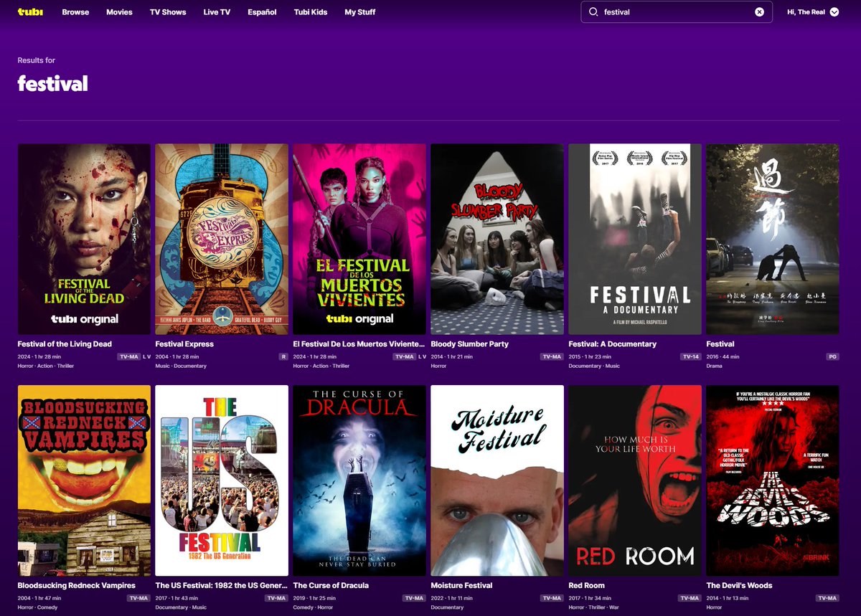Open El Festival De Los Muertos Vivientes poster

[x=359, y=239]
